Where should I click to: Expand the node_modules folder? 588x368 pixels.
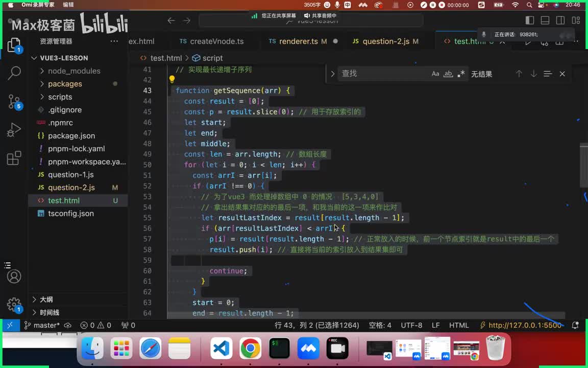click(x=74, y=71)
